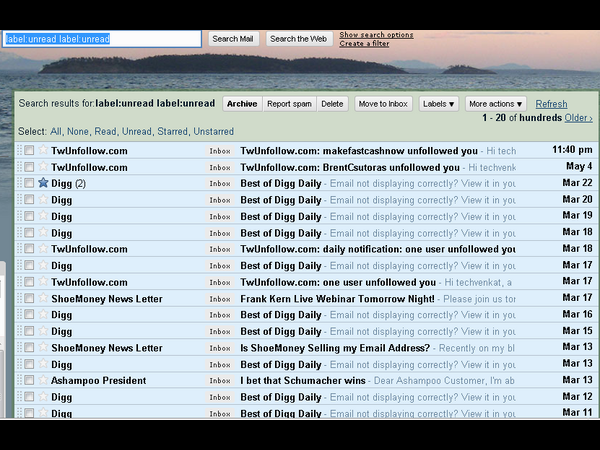Image resolution: width=600 pixels, height=450 pixels.
Task: Star the makefastcashnow unfollowed you email
Action: 43,150
